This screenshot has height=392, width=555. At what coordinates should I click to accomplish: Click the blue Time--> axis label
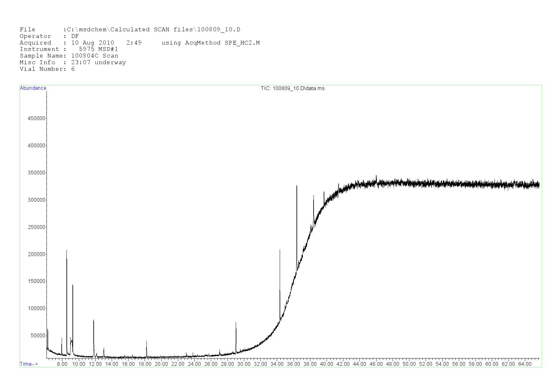click(29, 364)
